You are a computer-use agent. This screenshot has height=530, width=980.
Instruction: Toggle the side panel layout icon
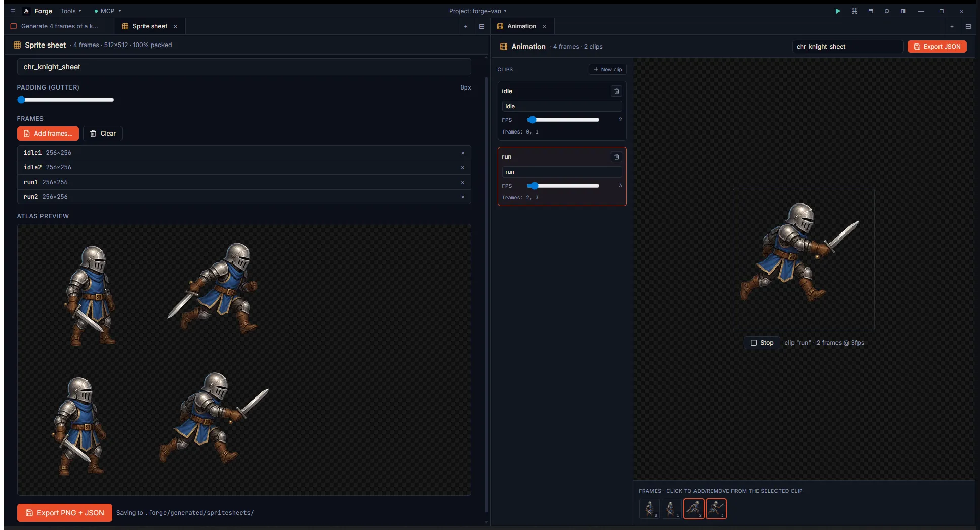903,11
